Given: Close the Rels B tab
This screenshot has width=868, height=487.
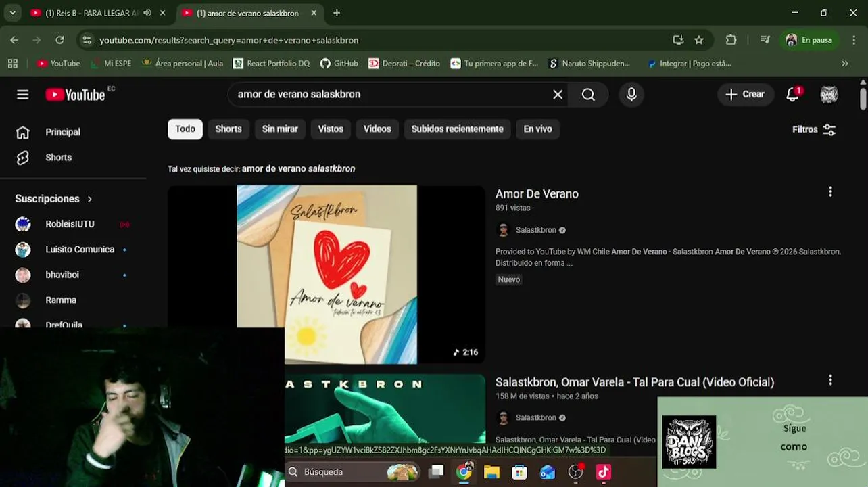Looking at the screenshot, I should [x=162, y=13].
